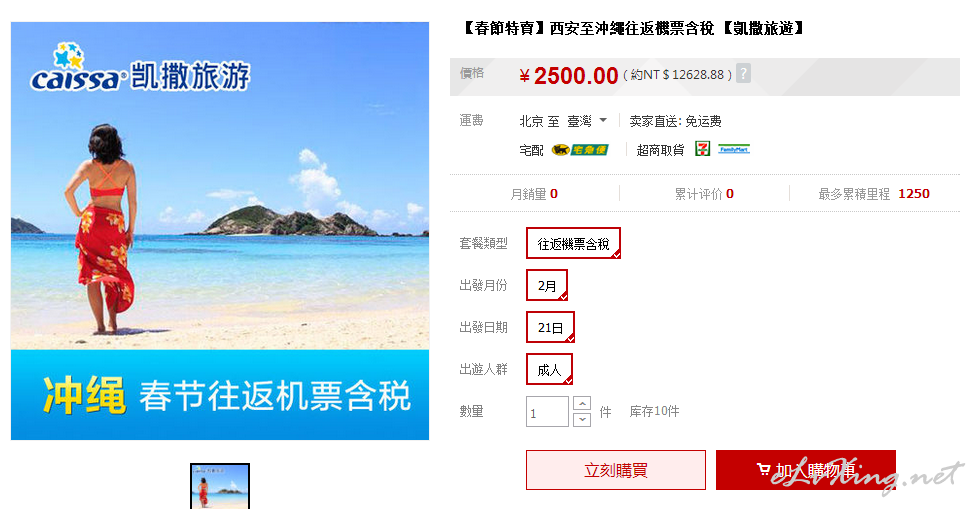Choose the 成人 traveler type option
This screenshot has height=509, width=975.
click(549, 369)
